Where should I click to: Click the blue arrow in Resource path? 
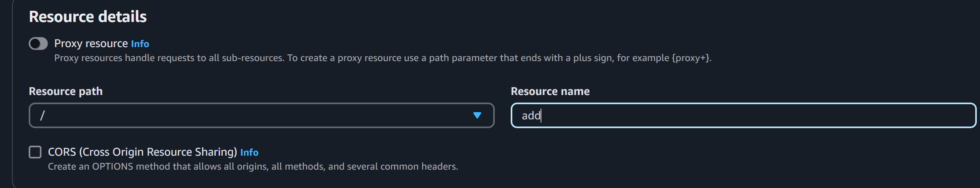tap(477, 115)
